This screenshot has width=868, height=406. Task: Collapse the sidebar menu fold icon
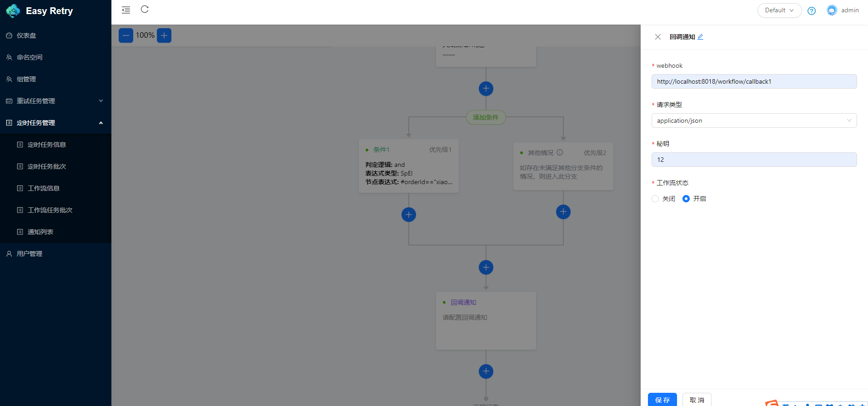[x=126, y=10]
